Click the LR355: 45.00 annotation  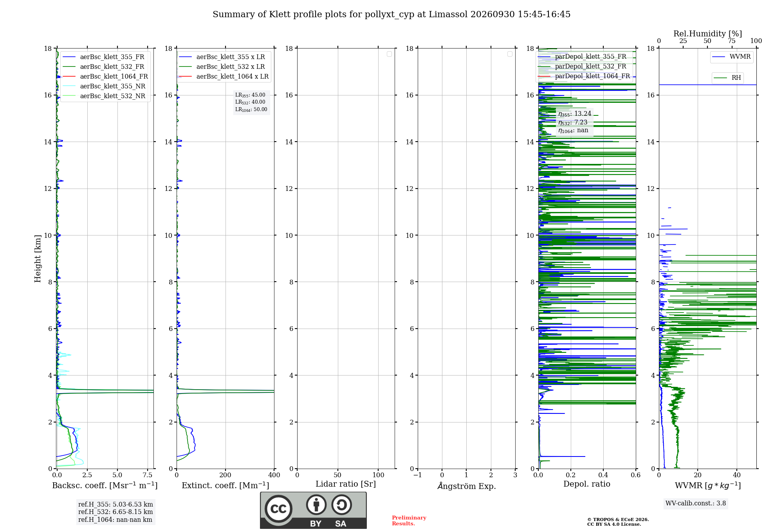tap(250, 95)
